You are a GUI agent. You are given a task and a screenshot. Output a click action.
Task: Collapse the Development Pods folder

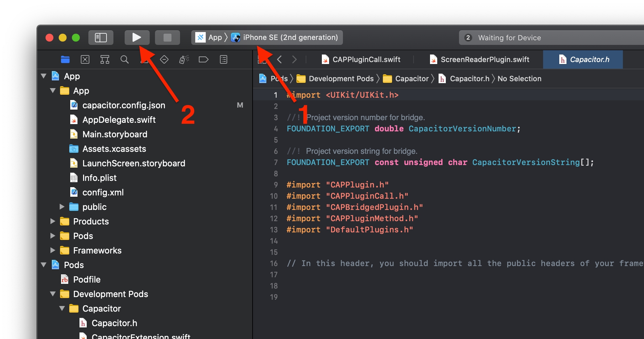pos(53,294)
